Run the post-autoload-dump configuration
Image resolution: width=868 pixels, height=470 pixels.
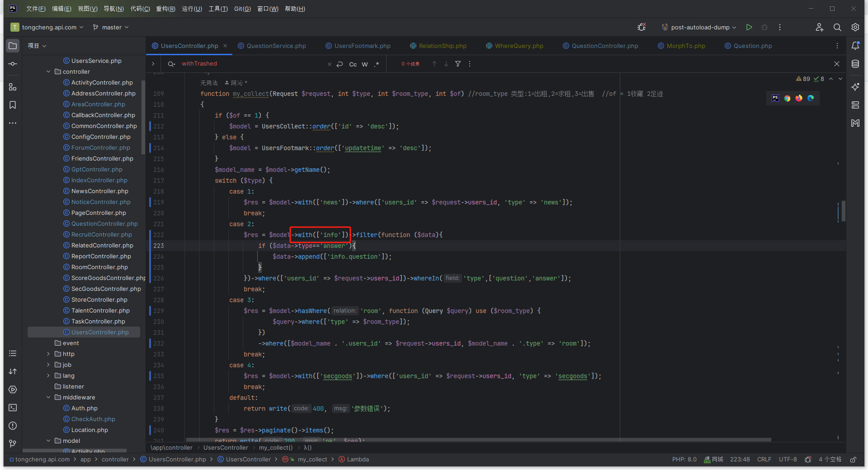click(x=749, y=27)
